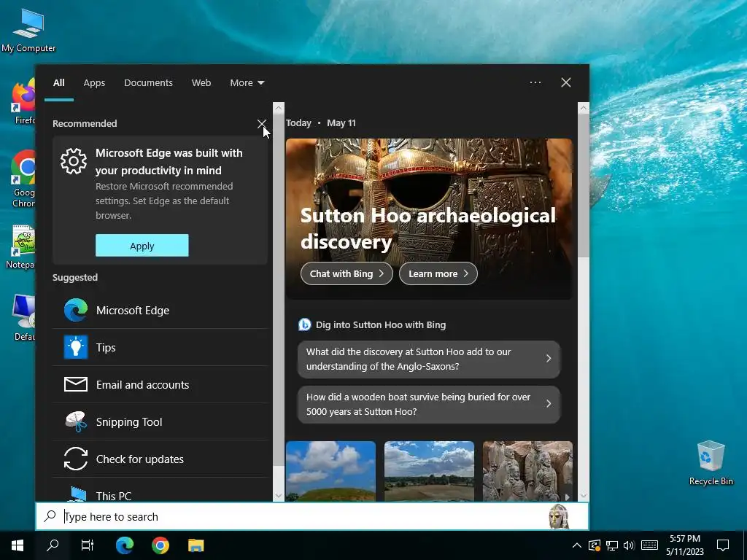Launch Microsoft Edge from the taskbar

pos(124,545)
